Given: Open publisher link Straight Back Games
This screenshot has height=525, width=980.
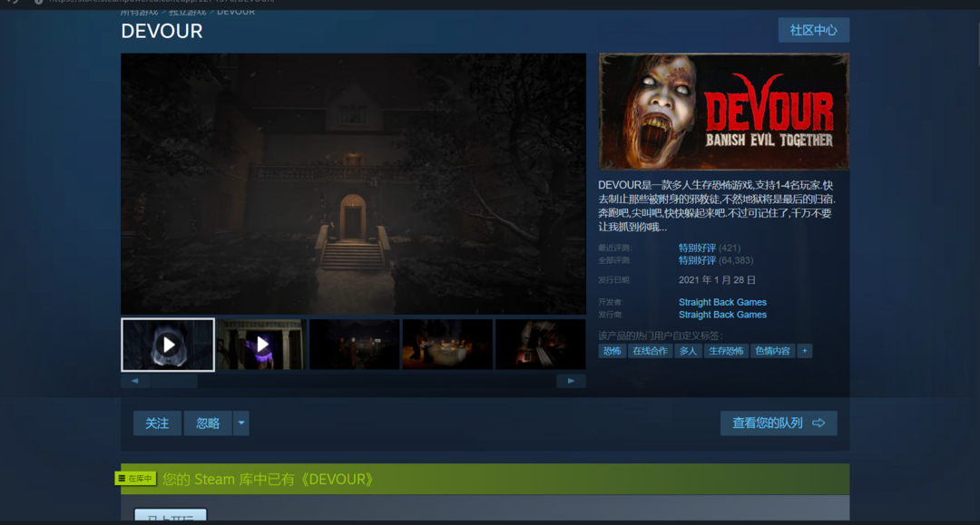Looking at the screenshot, I should pyautogui.click(x=722, y=315).
